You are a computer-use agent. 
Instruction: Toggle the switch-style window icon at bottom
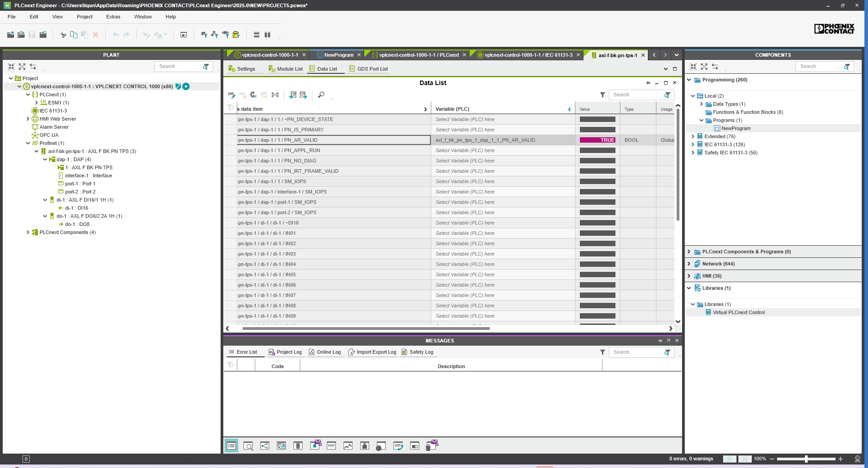tap(414, 446)
